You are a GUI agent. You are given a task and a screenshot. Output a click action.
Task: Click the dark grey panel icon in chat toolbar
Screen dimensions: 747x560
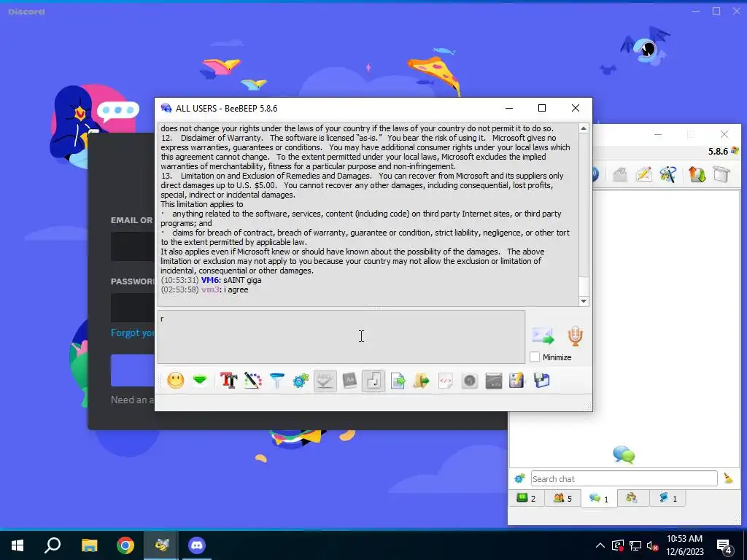click(494, 381)
